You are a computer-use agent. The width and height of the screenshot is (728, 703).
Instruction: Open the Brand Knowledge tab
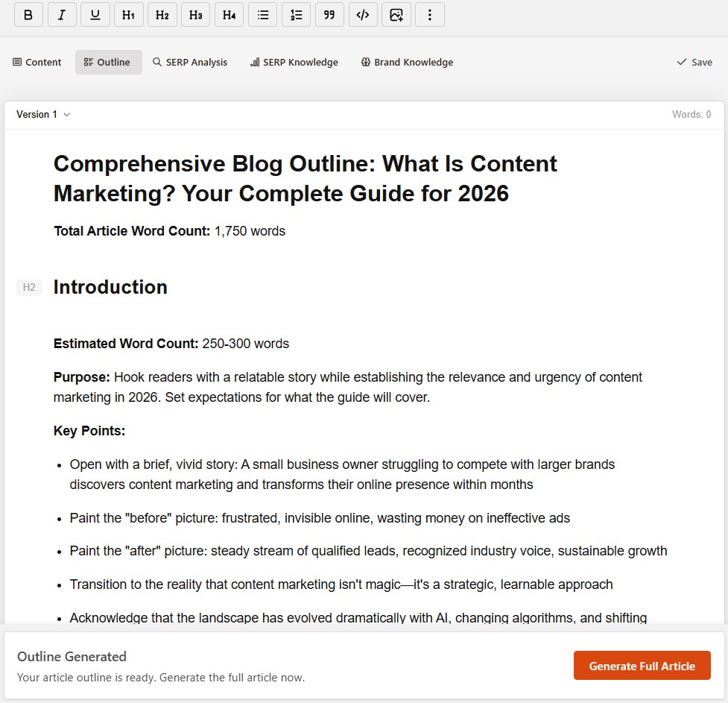407,62
